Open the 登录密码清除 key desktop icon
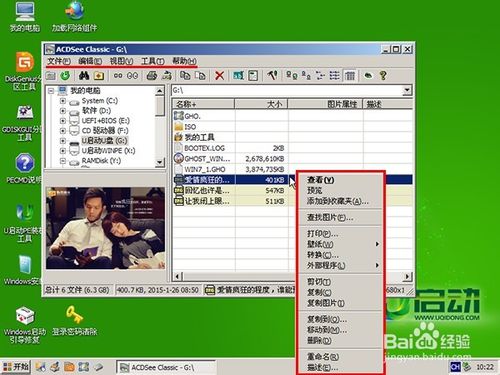The width and height of the screenshot is (500, 375). click(74, 320)
